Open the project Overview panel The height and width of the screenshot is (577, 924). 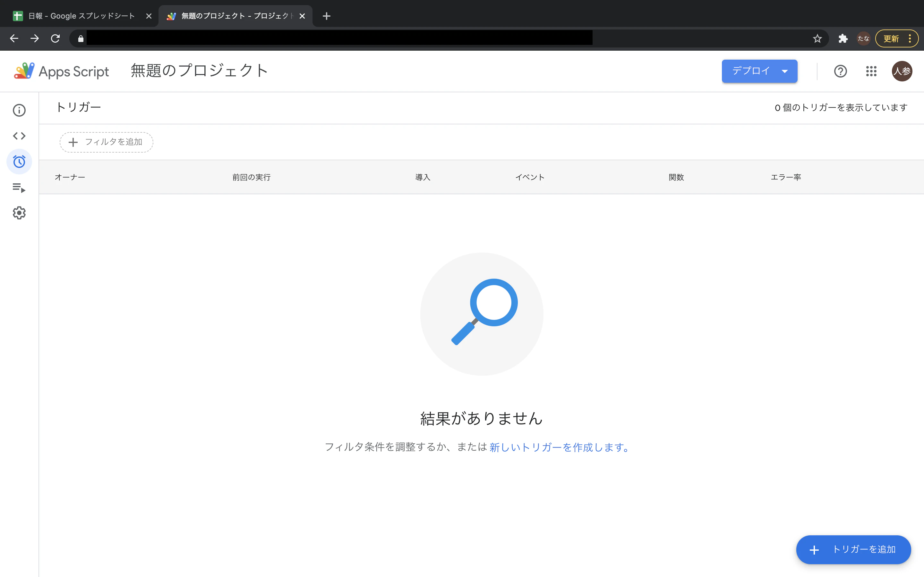[x=19, y=110]
